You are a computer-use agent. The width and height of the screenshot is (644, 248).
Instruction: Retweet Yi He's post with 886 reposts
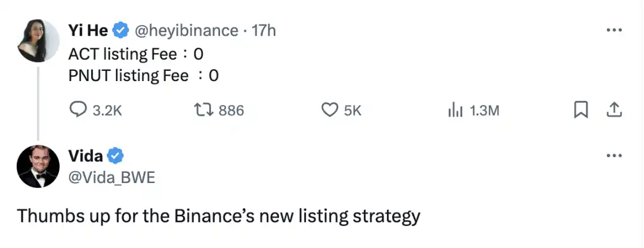click(203, 110)
